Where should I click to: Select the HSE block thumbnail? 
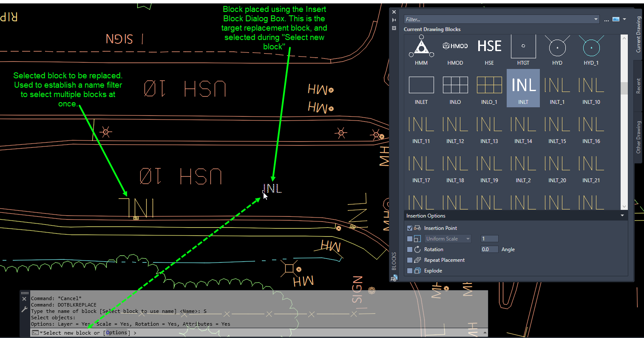tap(489, 46)
